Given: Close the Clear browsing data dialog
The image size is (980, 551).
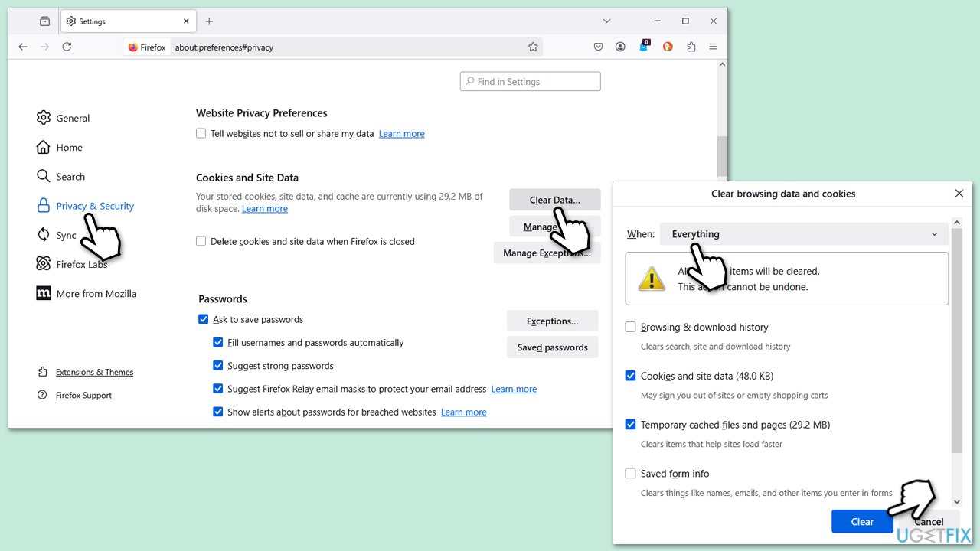Looking at the screenshot, I should [x=959, y=194].
